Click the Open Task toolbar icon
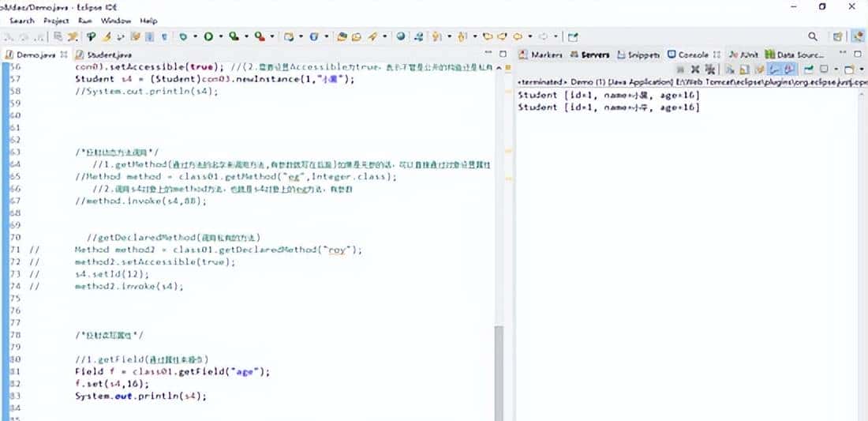 (x=356, y=36)
